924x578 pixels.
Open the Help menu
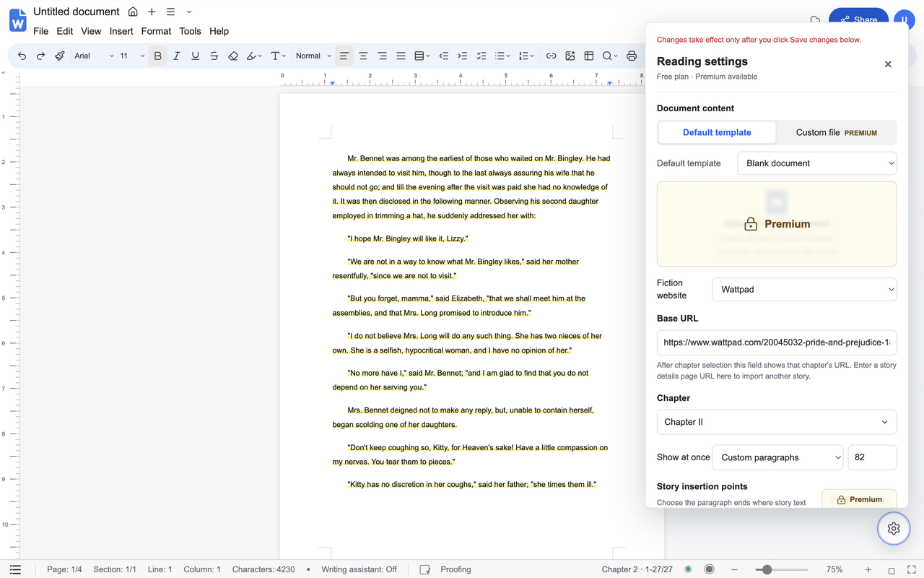[x=219, y=31]
